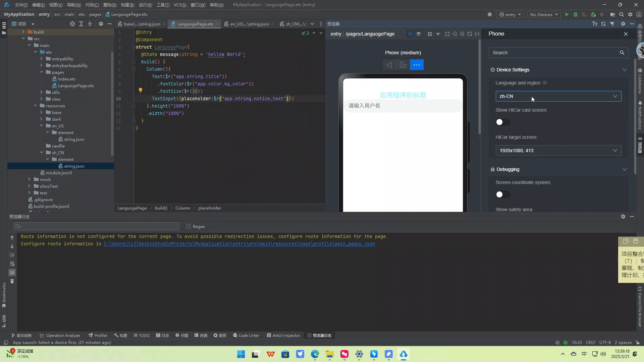Expand the base folder under resources

coord(42,112)
